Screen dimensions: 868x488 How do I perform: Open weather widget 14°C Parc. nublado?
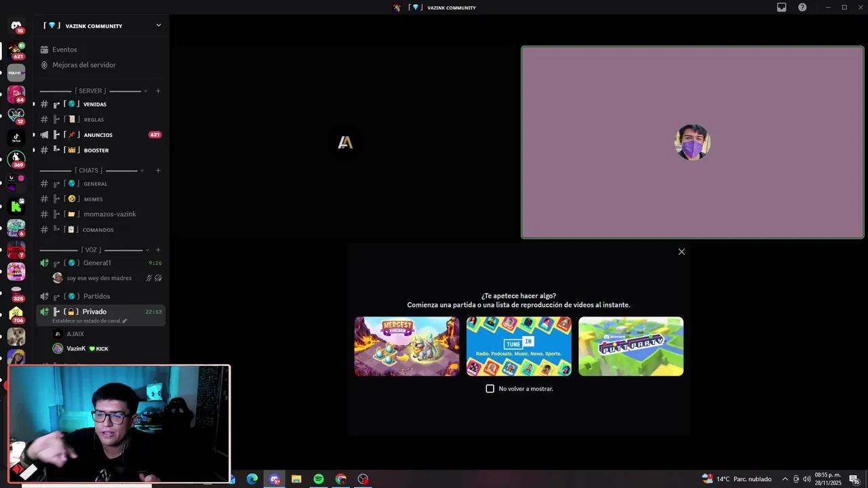(x=736, y=479)
